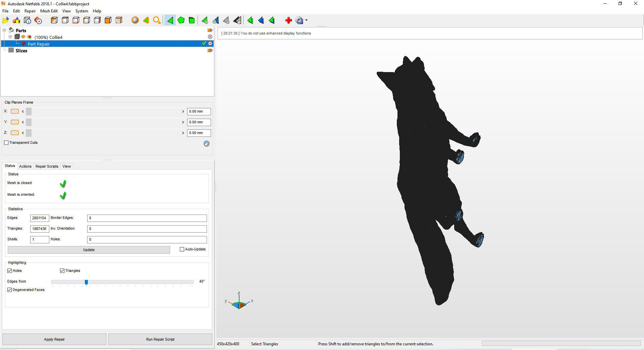Screen dimensions: 644x350
Task: Click the Run Repair Script button
Action: tap(160, 339)
